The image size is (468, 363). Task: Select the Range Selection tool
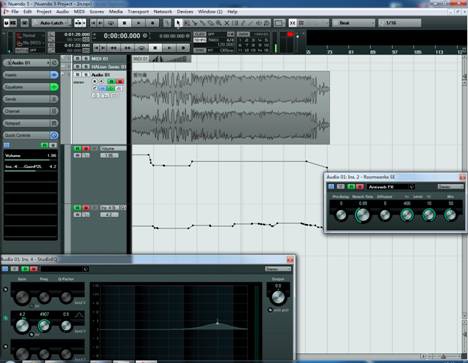[187, 23]
